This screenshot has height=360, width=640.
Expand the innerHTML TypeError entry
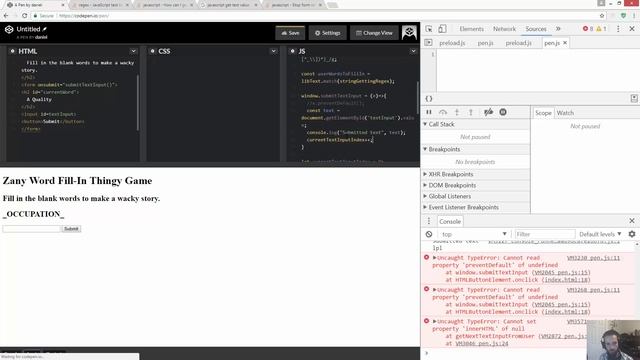coord(435,321)
